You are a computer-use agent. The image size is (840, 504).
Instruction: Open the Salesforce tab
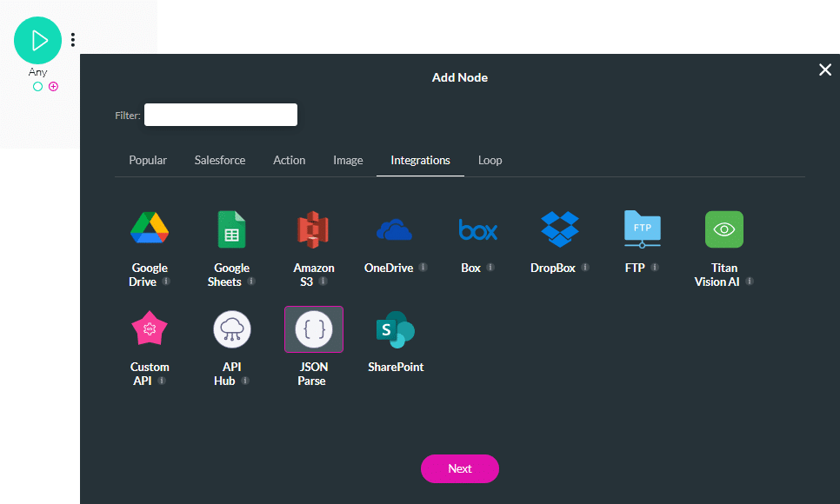[220, 160]
